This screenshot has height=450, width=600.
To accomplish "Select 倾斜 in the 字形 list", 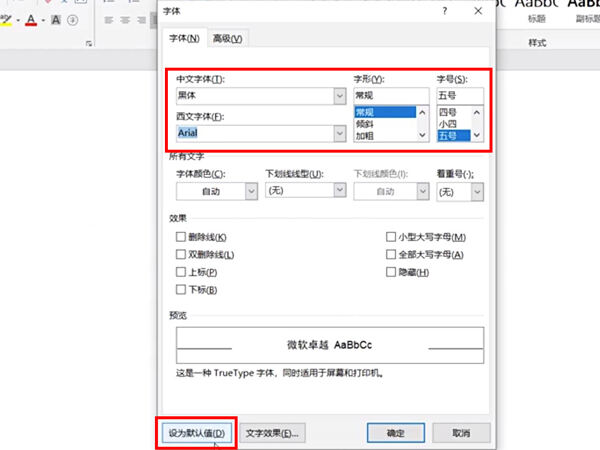I will tap(385, 124).
